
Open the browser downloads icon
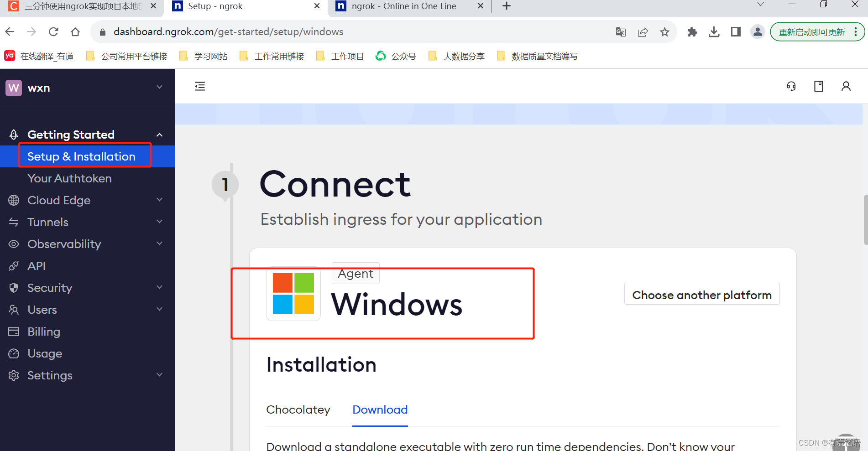(x=714, y=32)
